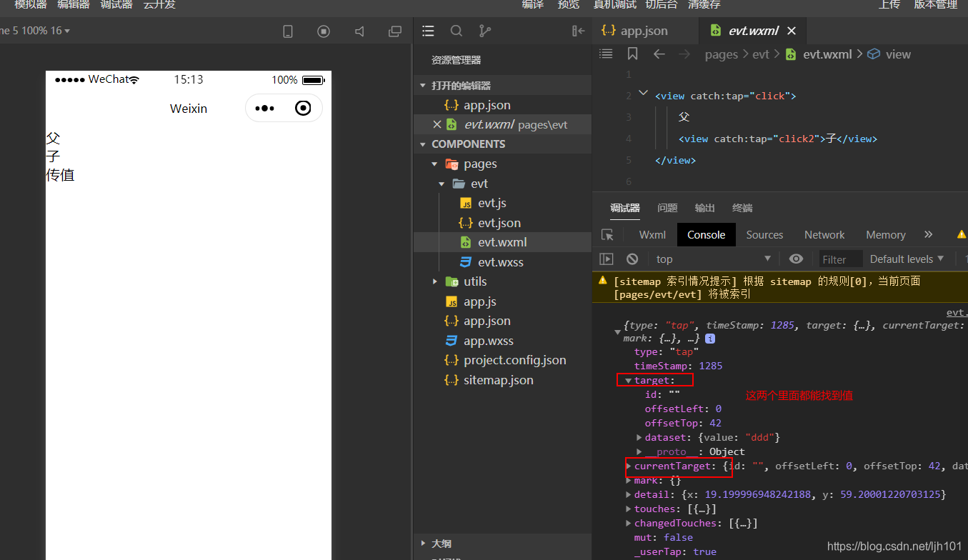
Task: Focus the console Filter field
Action: (x=841, y=259)
